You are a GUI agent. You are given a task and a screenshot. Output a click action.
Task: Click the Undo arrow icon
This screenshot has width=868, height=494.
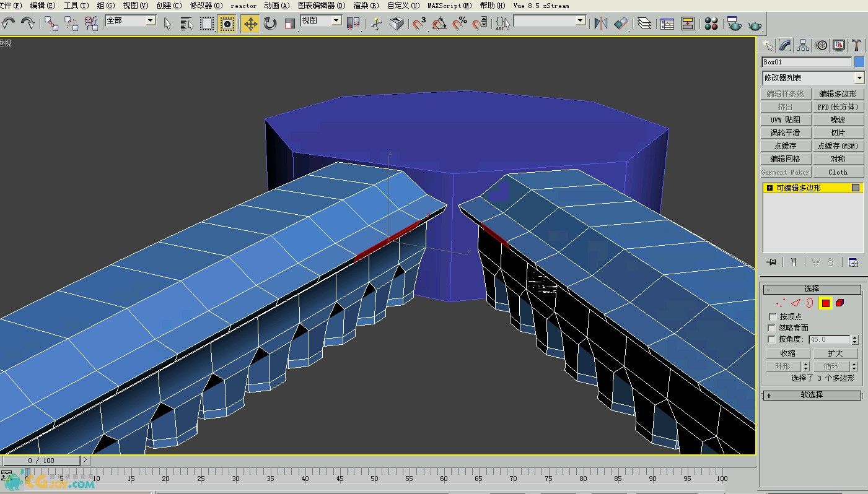[8, 24]
